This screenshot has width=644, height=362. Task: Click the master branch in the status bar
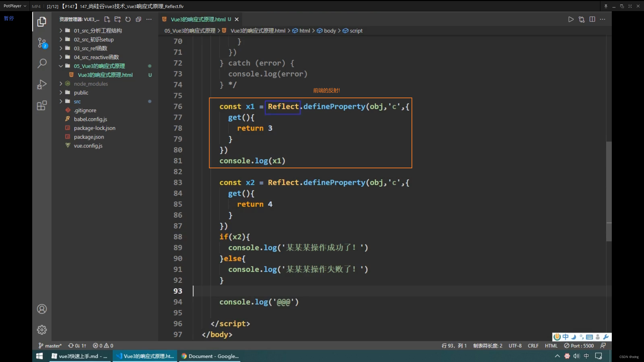[x=50, y=346]
